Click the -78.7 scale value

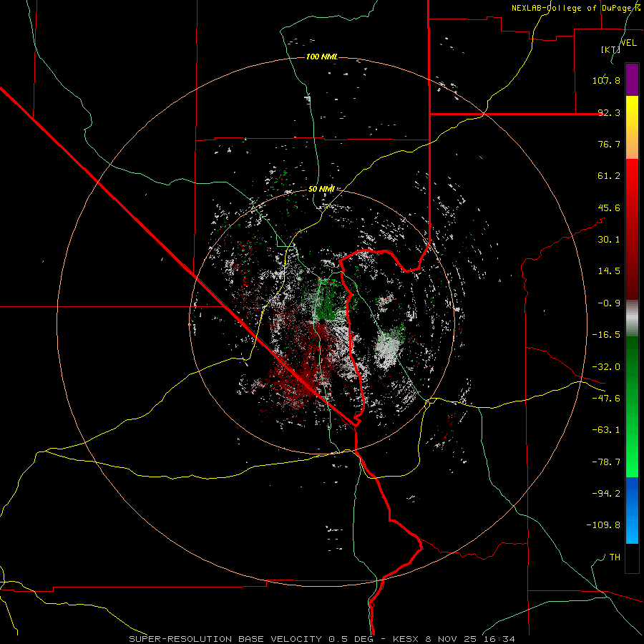pos(606,462)
